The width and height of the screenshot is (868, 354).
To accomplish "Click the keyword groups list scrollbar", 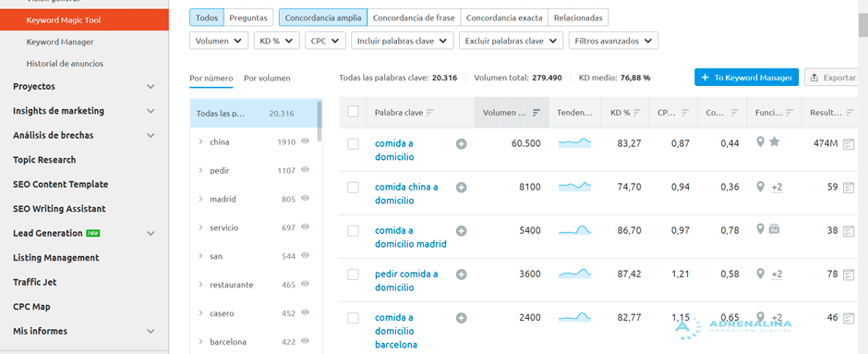I will pyautogui.click(x=319, y=121).
